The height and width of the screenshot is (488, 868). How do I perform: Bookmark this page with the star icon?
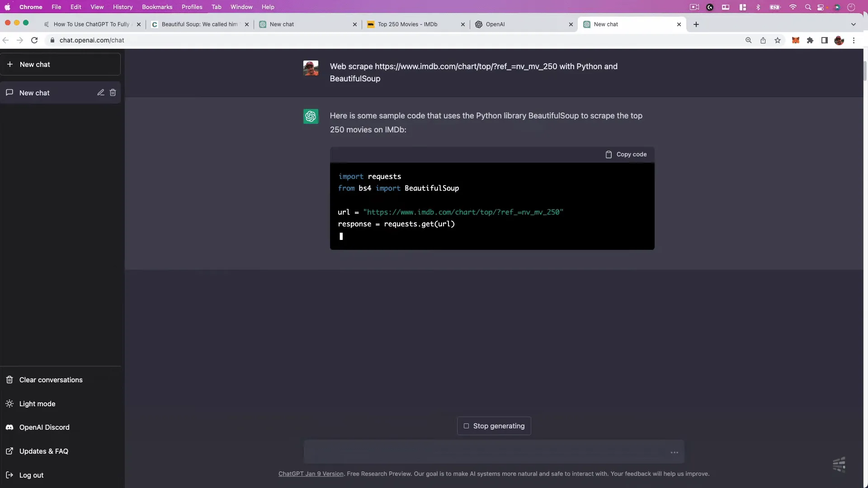click(778, 40)
